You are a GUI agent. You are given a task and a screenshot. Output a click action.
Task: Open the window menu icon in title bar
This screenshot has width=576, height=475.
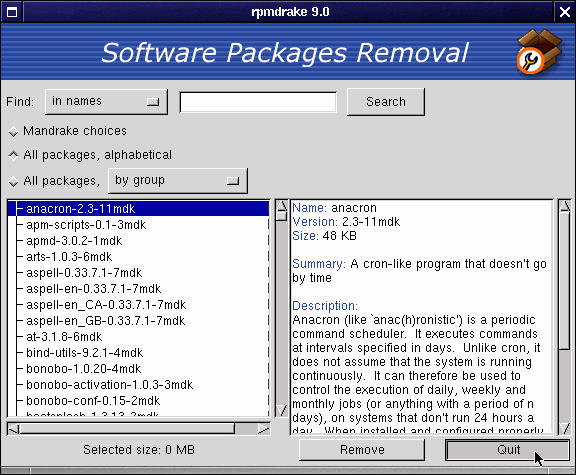pyautogui.click(x=12, y=12)
